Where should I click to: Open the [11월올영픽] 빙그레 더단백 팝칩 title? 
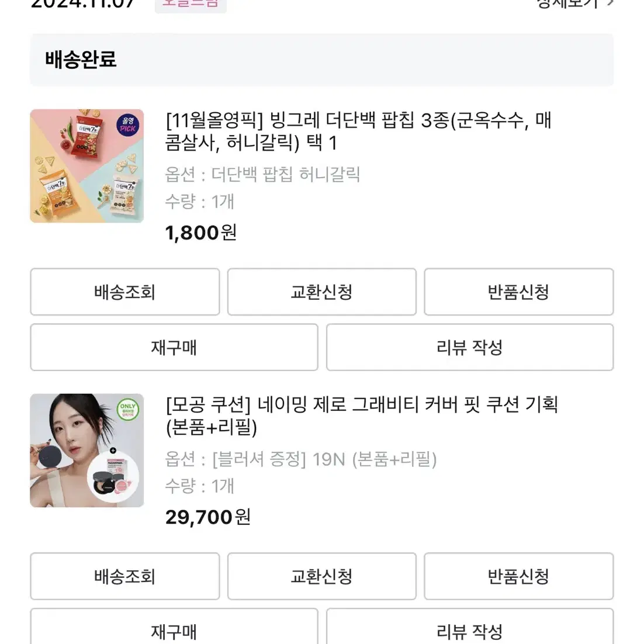click(x=358, y=131)
